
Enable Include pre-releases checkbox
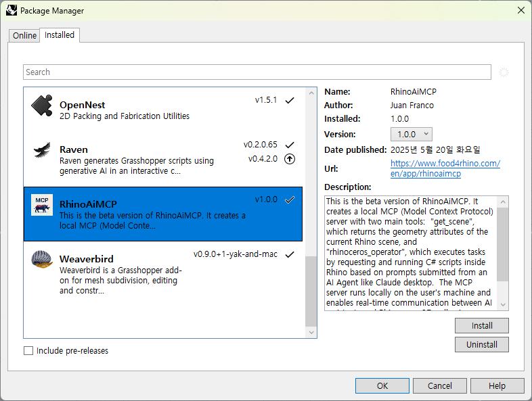pos(28,350)
